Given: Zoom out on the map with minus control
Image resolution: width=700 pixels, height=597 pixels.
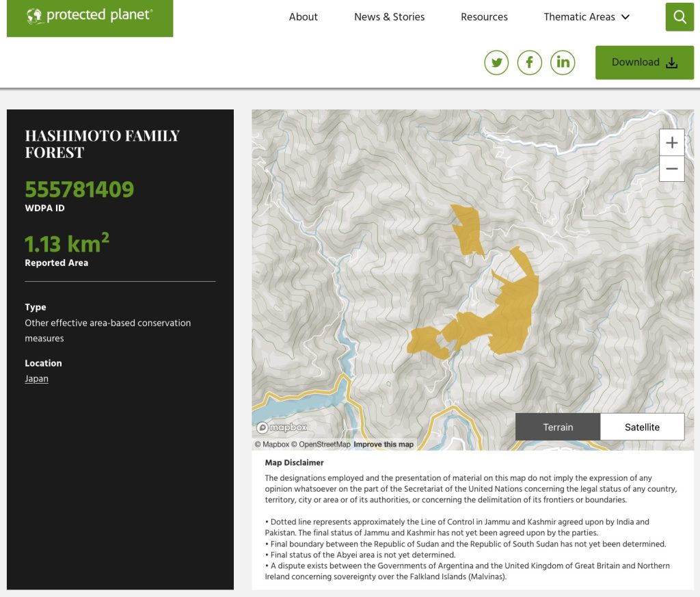Looking at the screenshot, I should pyautogui.click(x=671, y=168).
